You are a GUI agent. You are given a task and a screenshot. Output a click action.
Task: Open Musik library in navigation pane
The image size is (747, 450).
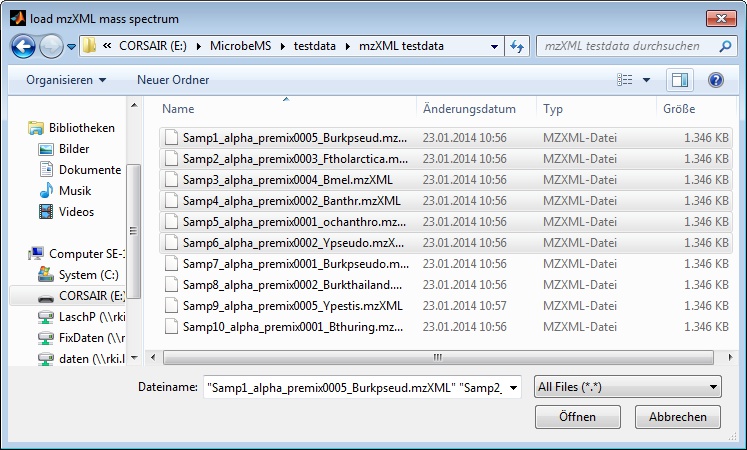click(74, 191)
